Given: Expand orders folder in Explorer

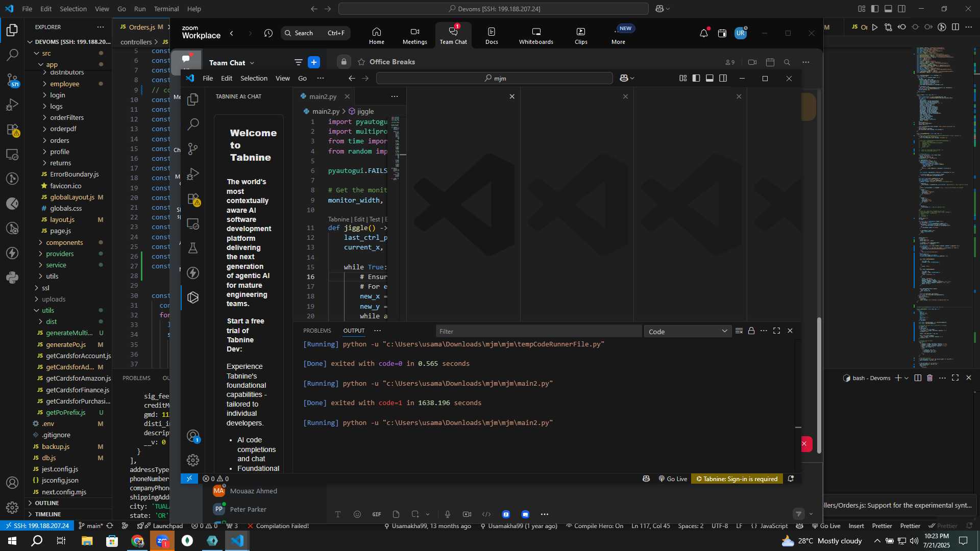Looking at the screenshot, I should click(x=59, y=140).
